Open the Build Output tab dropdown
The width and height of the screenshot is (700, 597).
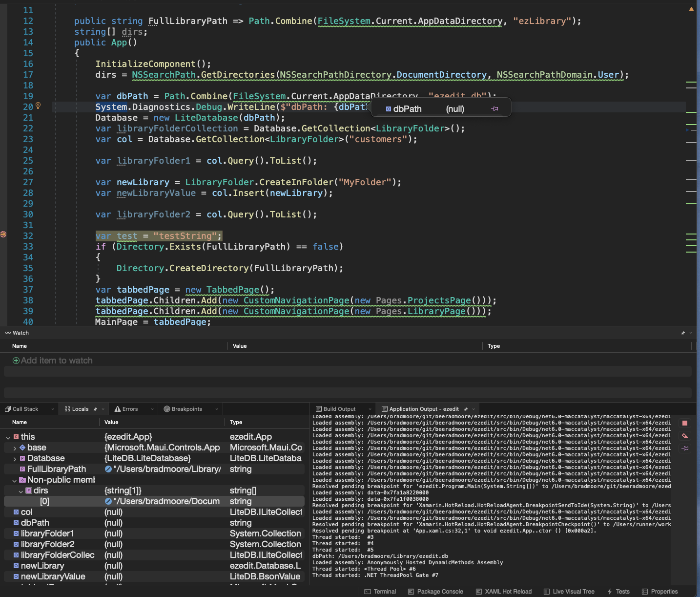click(370, 409)
